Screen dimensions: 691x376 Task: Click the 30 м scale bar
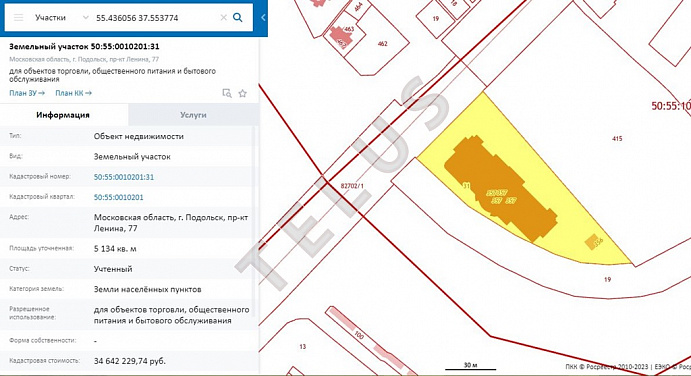(x=471, y=366)
